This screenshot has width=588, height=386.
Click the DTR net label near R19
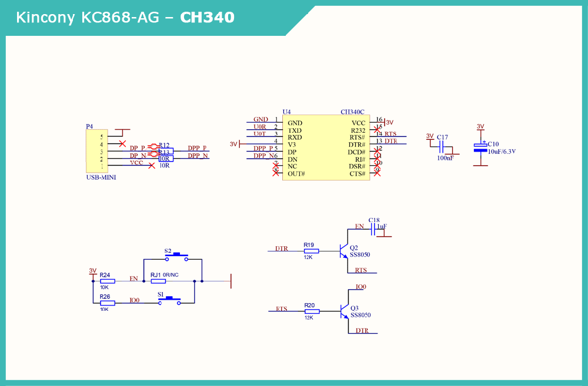(x=281, y=249)
